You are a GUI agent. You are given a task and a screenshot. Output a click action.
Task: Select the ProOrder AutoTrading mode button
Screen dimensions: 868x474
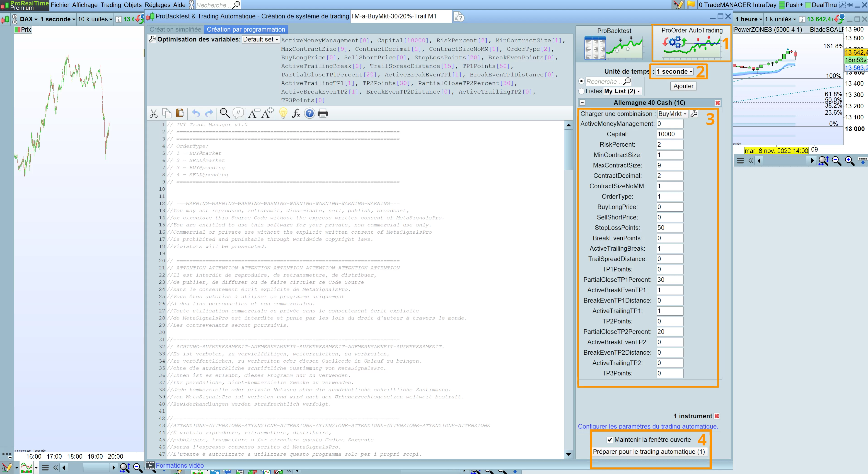tap(691, 43)
